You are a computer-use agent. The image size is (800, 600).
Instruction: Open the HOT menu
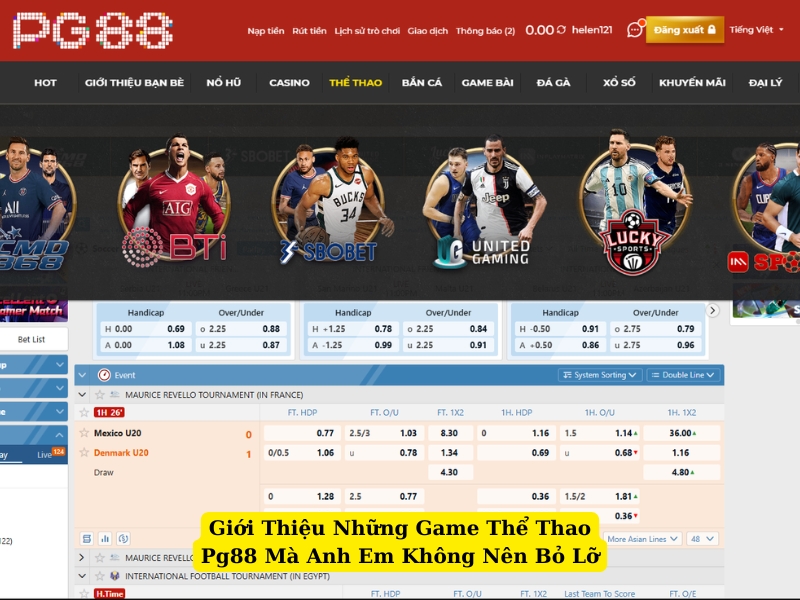(x=45, y=83)
